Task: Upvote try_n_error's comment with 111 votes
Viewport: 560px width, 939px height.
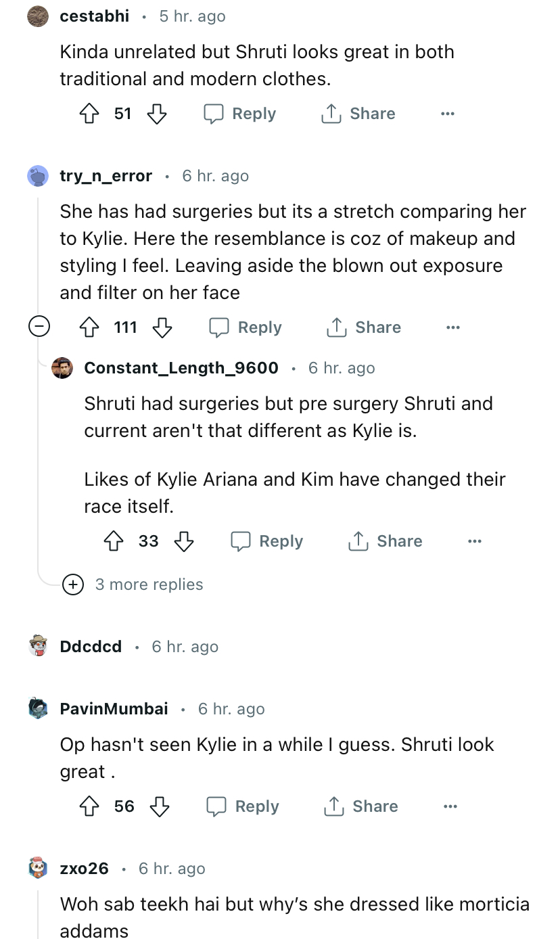Action: click(x=90, y=327)
